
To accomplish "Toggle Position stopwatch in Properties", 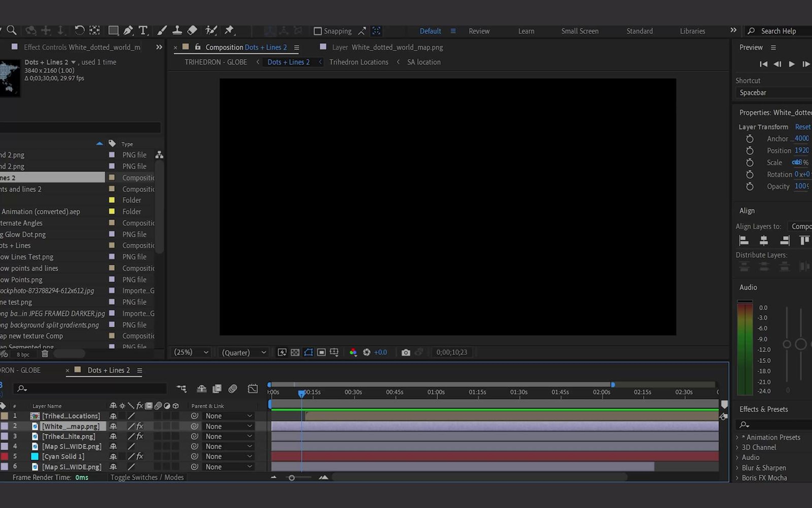I will pyautogui.click(x=750, y=150).
